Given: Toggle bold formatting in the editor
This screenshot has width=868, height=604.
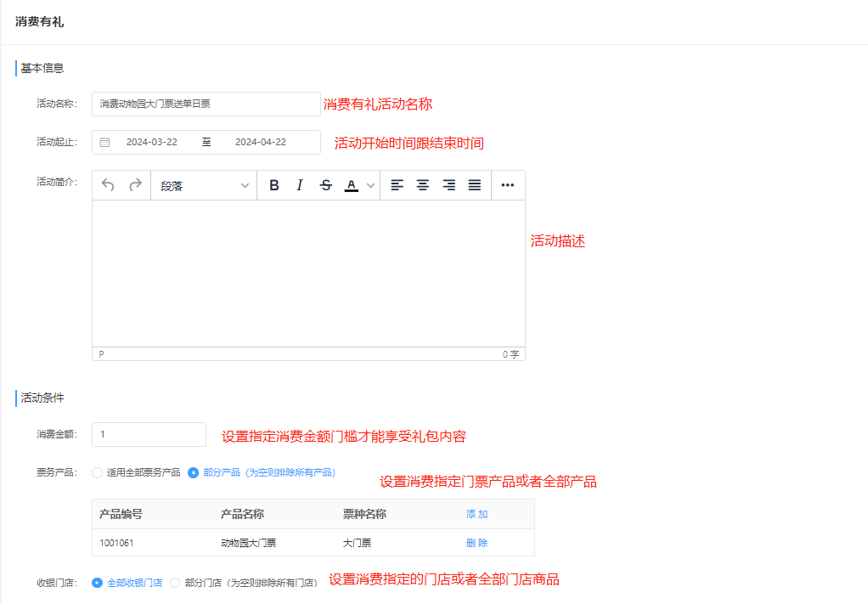Looking at the screenshot, I should [x=273, y=185].
